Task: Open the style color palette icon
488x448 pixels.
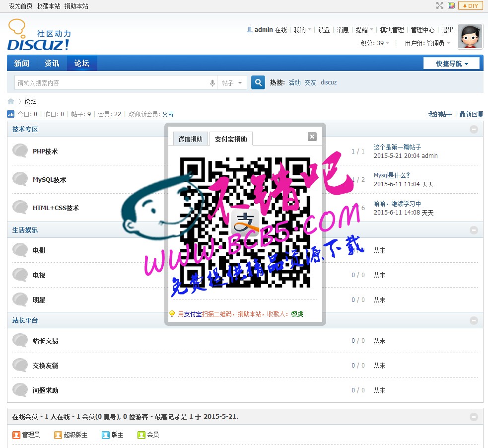Action: pyautogui.click(x=451, y=5)
